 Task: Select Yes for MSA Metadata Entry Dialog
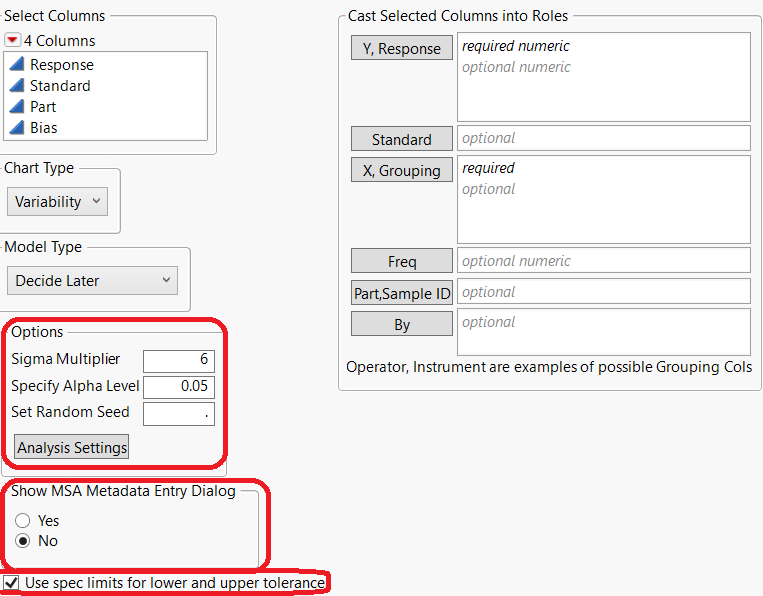coord(22,521)
